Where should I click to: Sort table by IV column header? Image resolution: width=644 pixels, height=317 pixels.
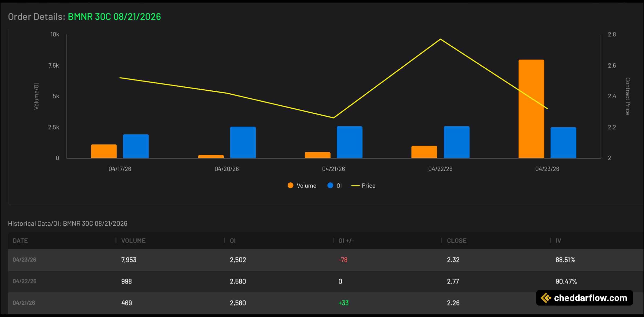558,241
